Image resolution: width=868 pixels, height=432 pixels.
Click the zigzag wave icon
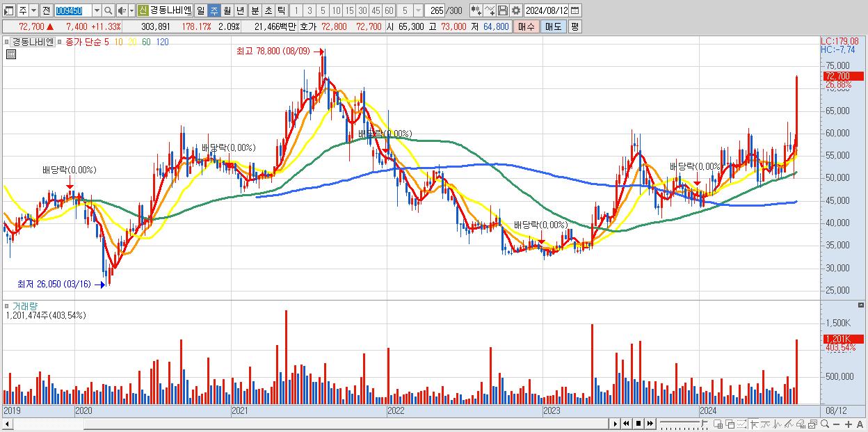778,424
